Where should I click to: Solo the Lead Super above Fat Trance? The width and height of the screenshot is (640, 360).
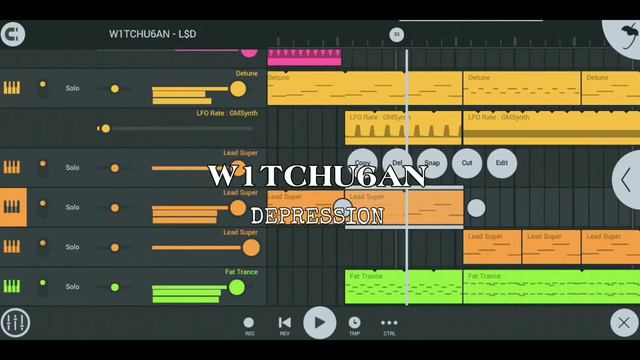(72, 247)
